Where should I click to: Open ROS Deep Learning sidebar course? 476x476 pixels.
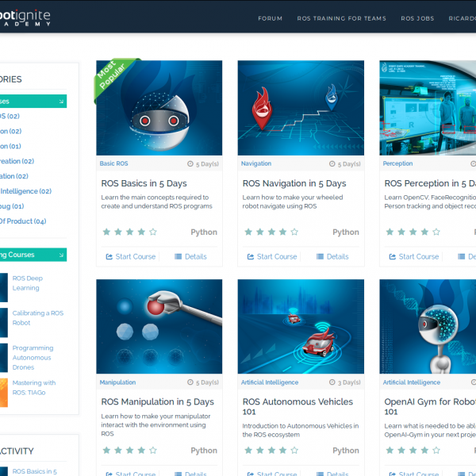pyautogui.click(x=27, y=283)
